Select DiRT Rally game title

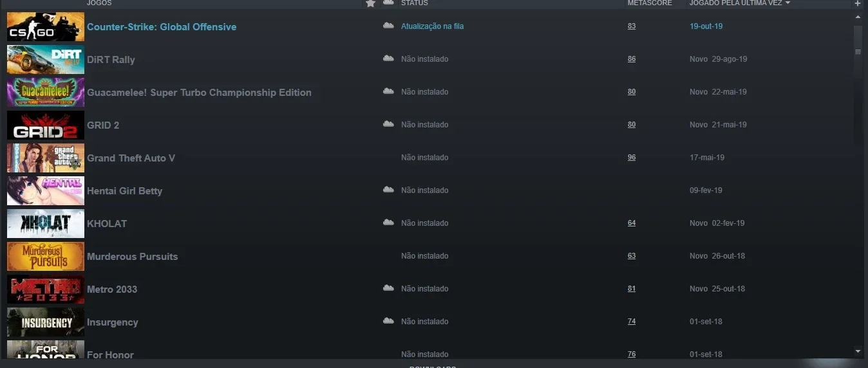tap(111, 60)
